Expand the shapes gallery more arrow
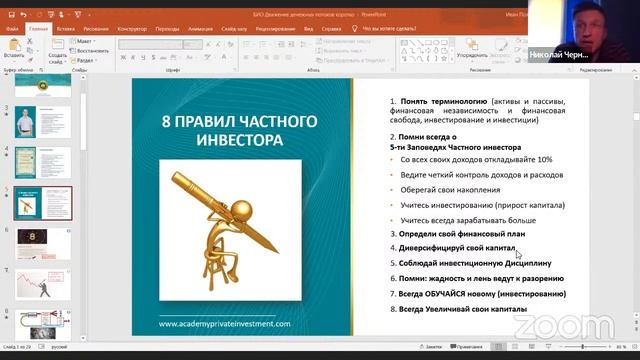This screenshot has height=360, width=640. (x=452, y=60)
